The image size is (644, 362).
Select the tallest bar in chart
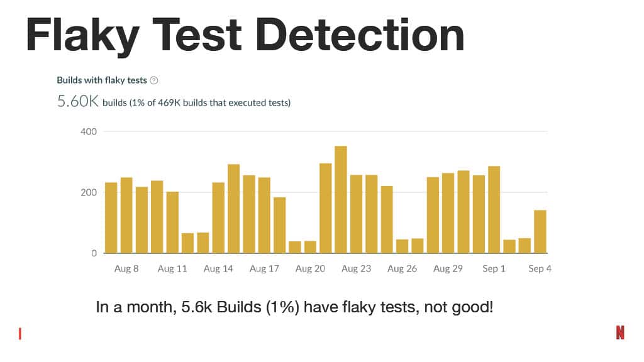pos(341,199)
